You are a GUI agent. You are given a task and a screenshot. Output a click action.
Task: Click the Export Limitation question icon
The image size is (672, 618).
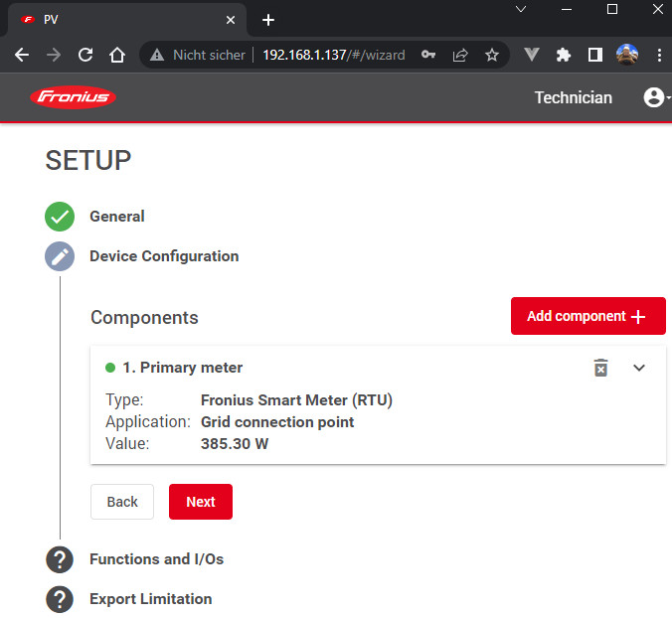click(x=60, y=599)
